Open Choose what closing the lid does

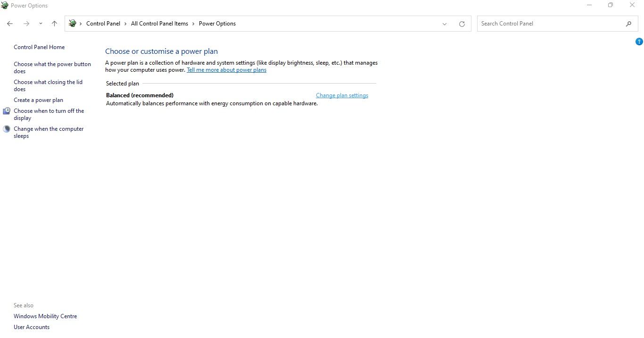point(48,85)
